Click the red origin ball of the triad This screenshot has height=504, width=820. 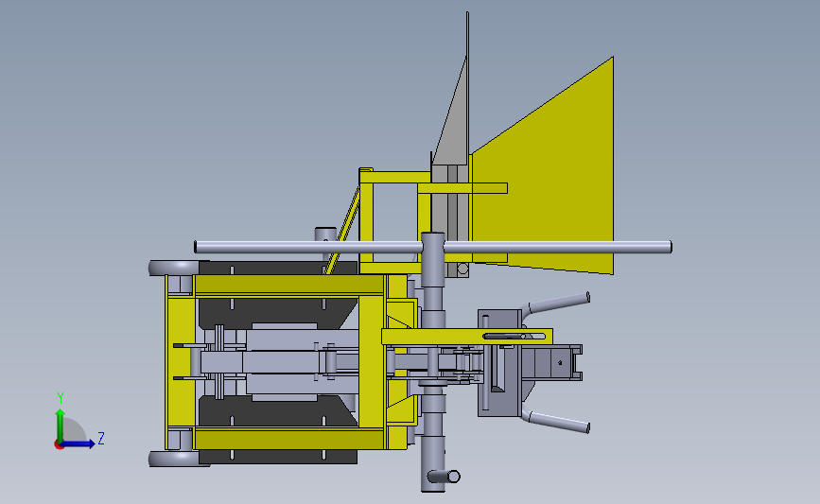[59, 444]
